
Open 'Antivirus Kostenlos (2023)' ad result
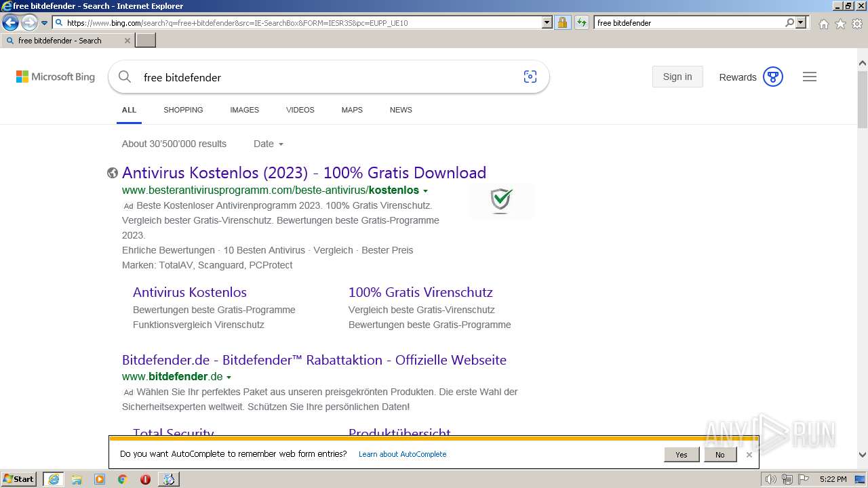pos(304,173)
